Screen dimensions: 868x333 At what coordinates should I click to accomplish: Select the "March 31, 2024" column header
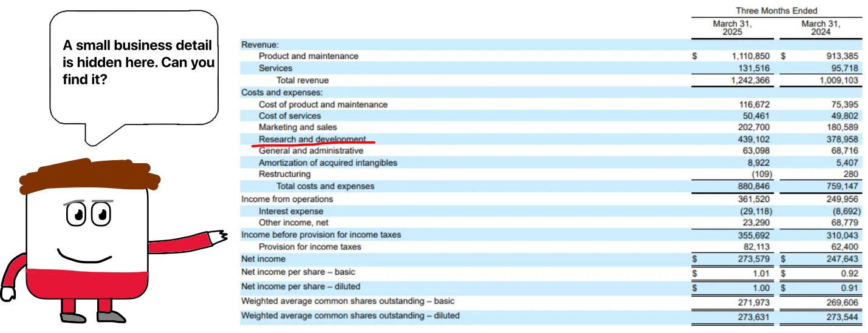pos(821,28)
